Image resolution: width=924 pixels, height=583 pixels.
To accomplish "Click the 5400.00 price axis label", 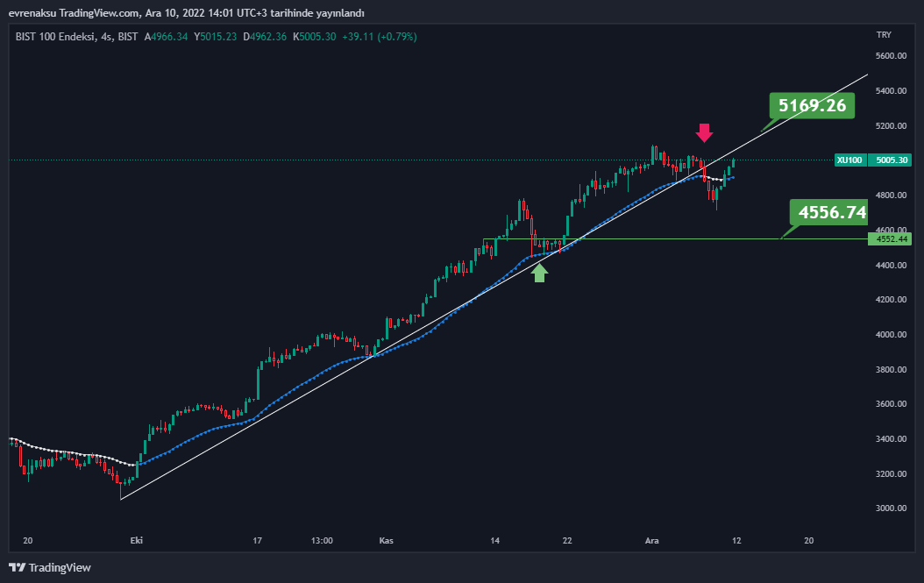I will coord(891,91).
